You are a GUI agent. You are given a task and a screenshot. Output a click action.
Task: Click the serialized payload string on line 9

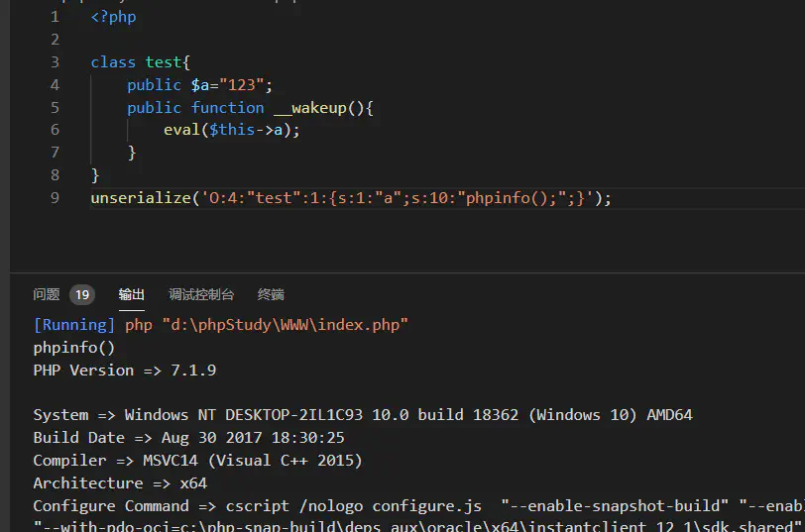point(397,198)
